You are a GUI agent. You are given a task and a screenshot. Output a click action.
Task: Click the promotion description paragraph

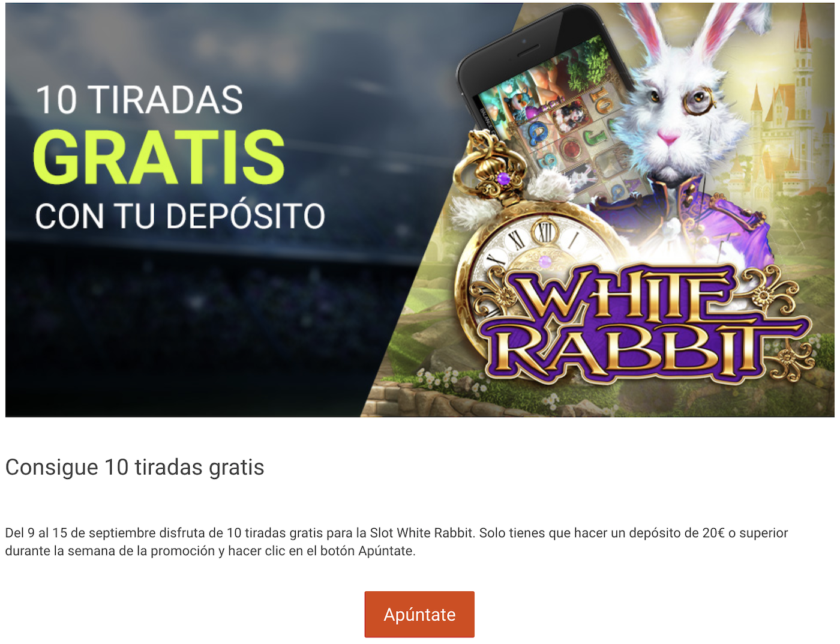pyautogui.click(x=396, y=541)
